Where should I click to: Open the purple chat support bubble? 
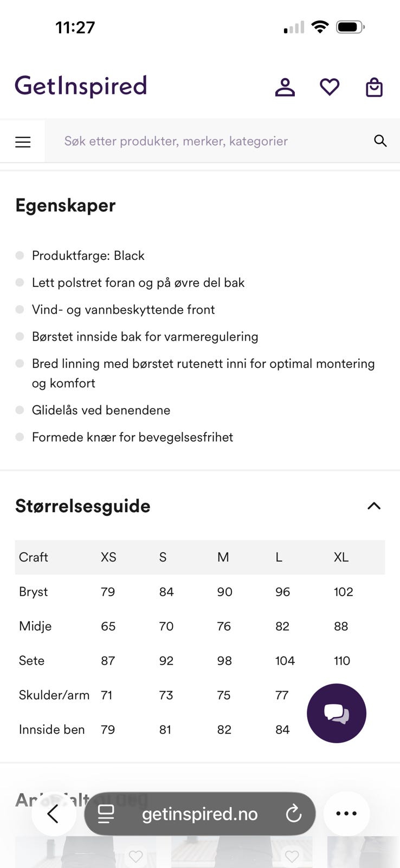[336, 713]
